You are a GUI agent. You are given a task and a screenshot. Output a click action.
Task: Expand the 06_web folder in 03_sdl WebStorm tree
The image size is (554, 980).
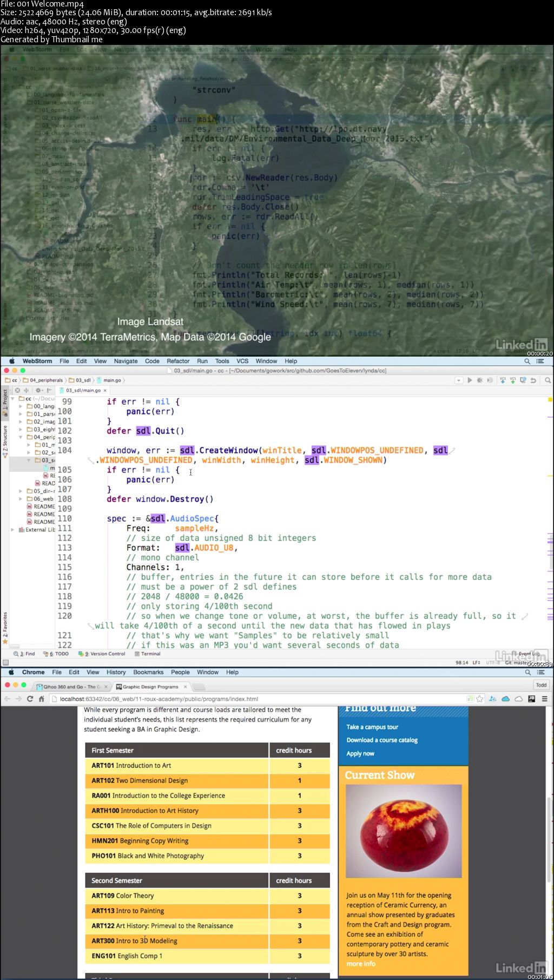(x=21, y=499)
